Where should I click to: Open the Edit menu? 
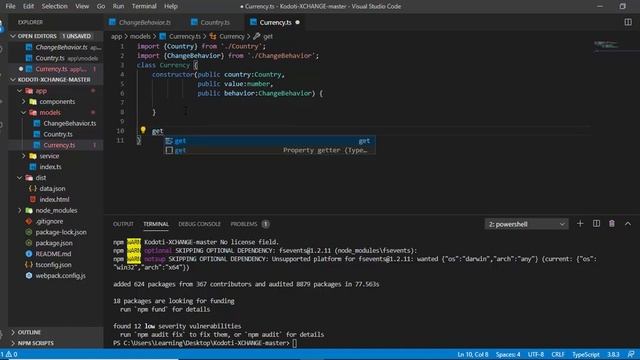(x=28, y=6)
